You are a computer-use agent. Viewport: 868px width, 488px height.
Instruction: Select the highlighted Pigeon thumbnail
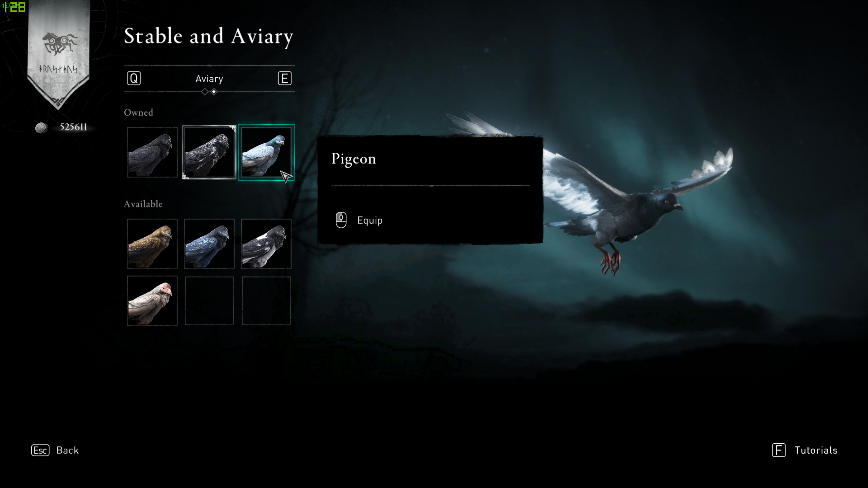[x=266, y=152]
